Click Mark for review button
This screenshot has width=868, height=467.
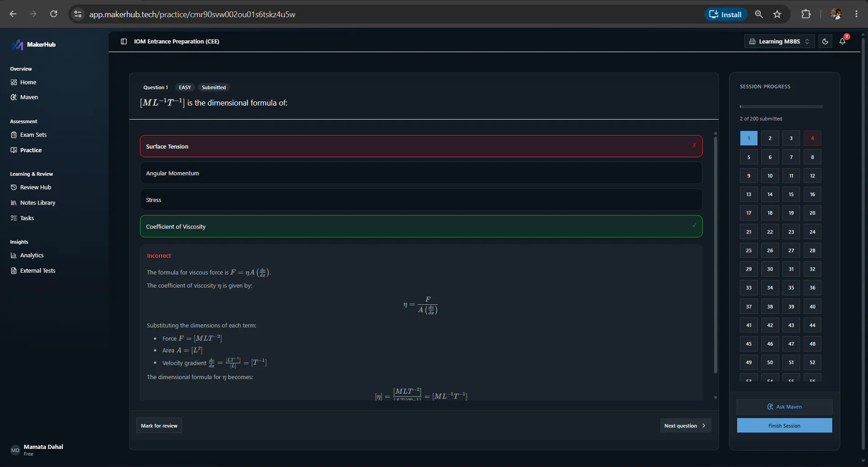159,425
